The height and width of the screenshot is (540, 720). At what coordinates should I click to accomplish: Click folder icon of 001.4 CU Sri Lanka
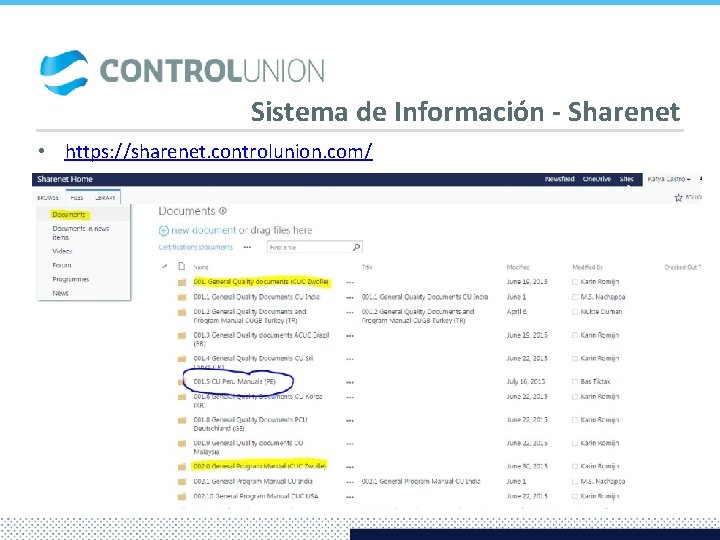(182, 359)
